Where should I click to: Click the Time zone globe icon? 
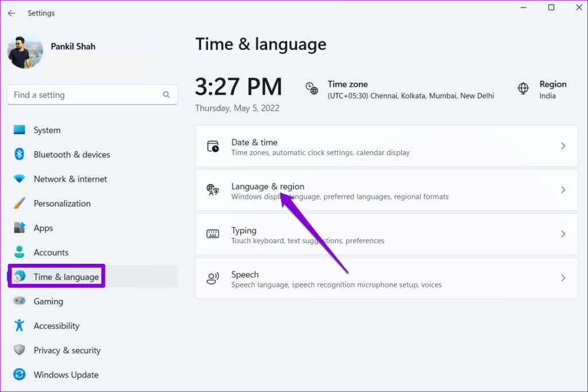[x=311, y=89]
